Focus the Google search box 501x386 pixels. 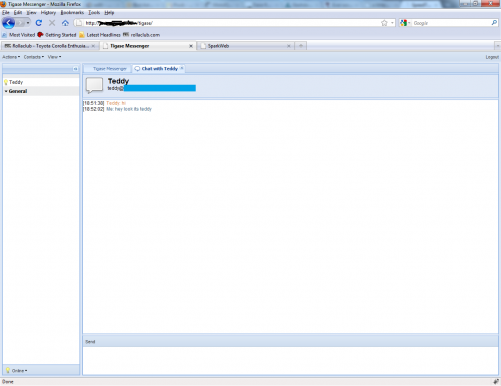coord(451,23)
